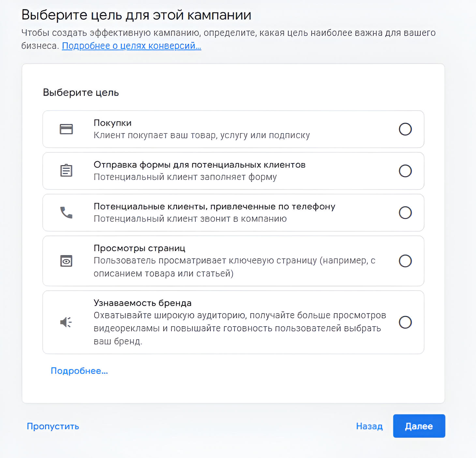
Task: Click the credit card icon for Покупки
Action: (x=66, y=129)
